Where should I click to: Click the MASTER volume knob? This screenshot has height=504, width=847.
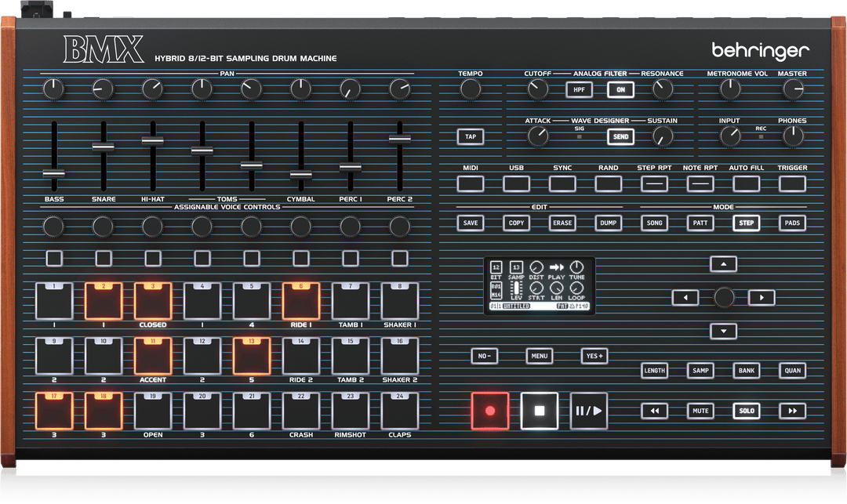point(793,89)
